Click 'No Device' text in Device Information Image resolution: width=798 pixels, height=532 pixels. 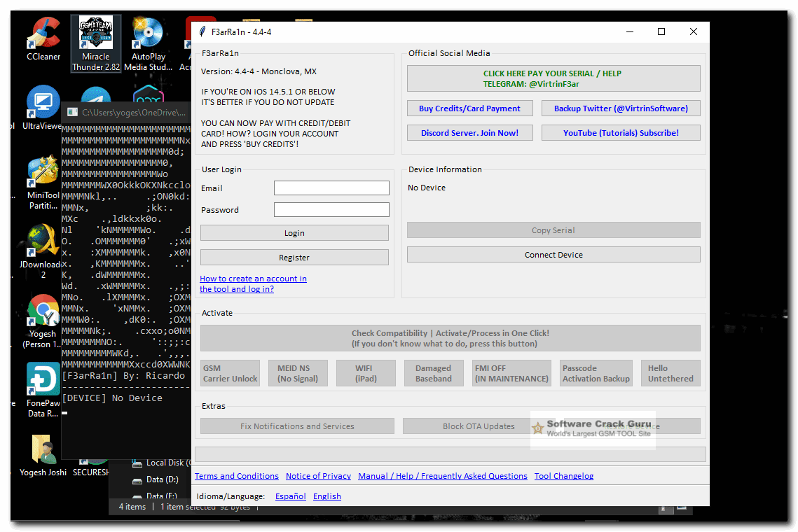tap(427, 188)
